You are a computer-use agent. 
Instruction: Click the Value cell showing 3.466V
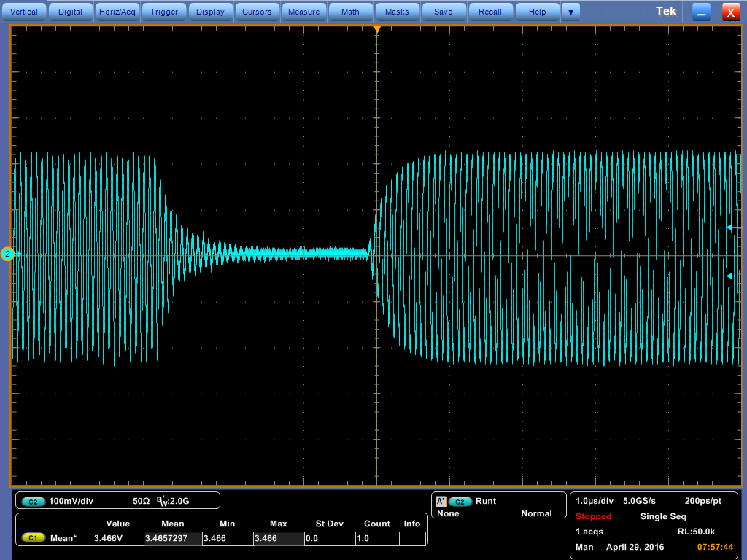pyautogui.click(x=118, y=539)
